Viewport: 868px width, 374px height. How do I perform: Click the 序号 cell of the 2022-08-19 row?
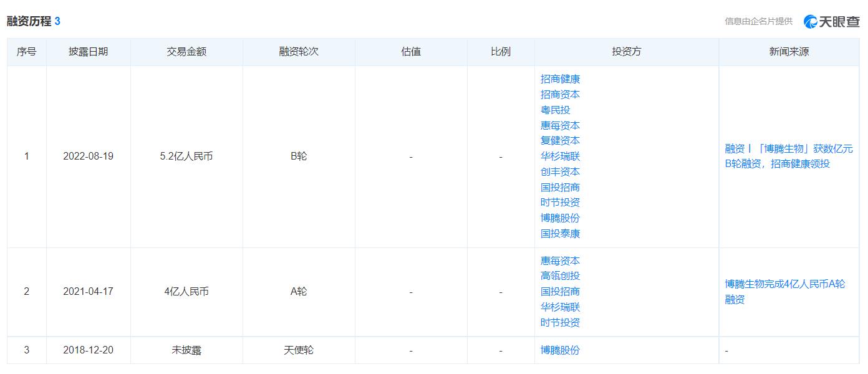[x=26, y=156]
